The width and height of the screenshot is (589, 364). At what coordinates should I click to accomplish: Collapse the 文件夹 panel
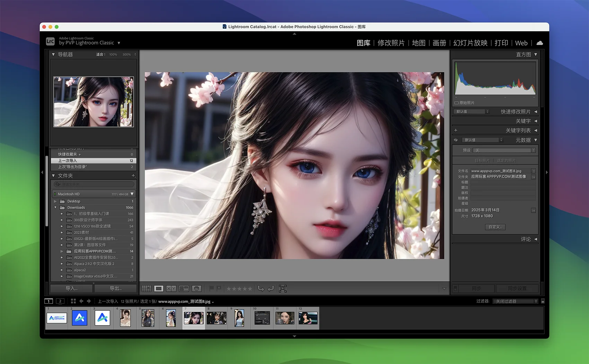tap(53, 176)
